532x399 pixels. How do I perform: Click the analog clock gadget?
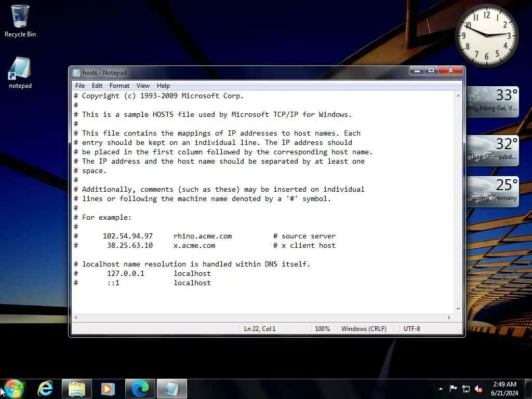(486, 35)
